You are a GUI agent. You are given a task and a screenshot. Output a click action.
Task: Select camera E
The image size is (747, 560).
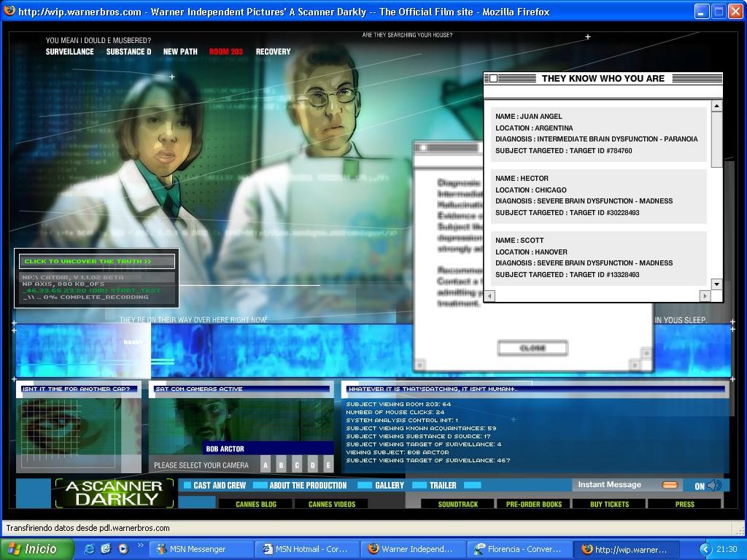[328, 464]
